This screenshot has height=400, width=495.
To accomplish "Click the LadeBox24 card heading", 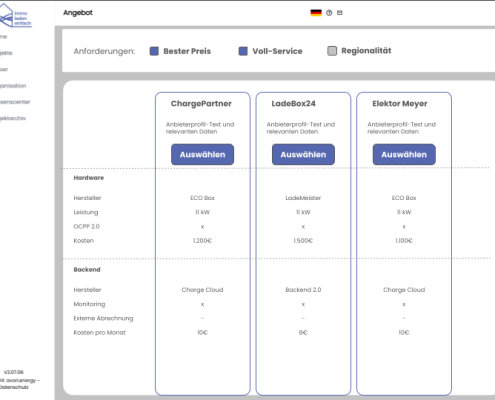I will tap(294, 104).
